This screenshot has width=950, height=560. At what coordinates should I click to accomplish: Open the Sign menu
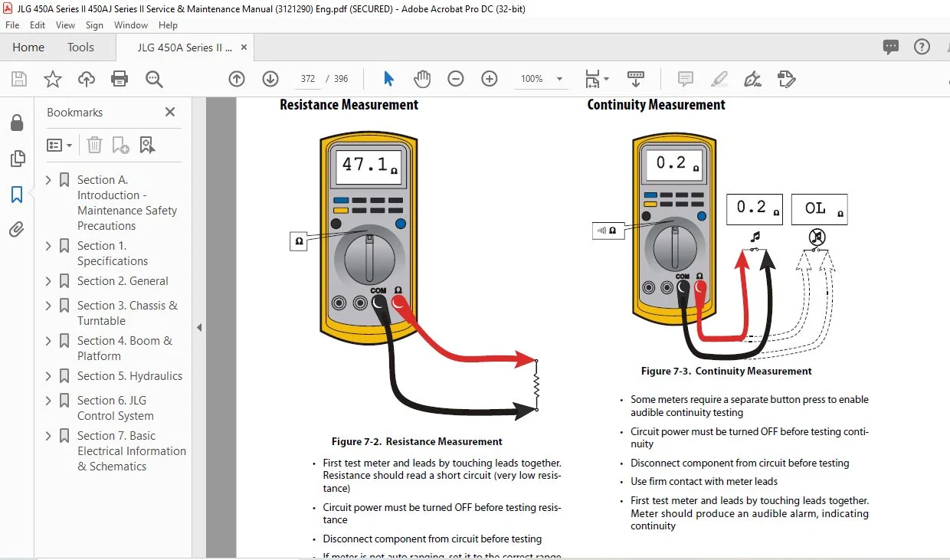click(x=94, y=25)
